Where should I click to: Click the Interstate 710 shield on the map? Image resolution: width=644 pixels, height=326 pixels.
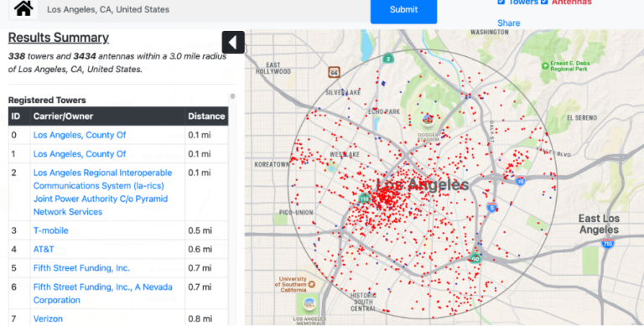[608, 243]
